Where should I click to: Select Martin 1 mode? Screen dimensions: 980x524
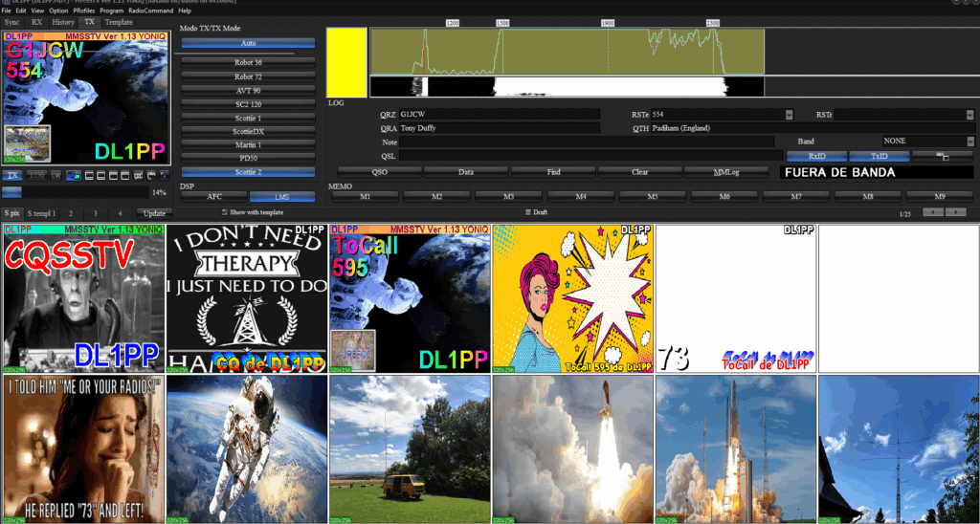pos(248,144)
